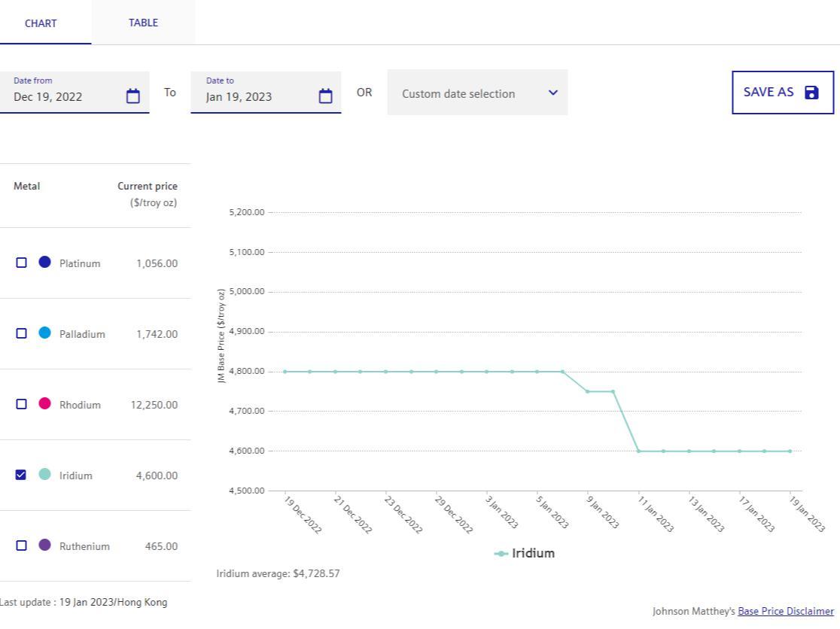Click the save disk icon

(811, 93)
